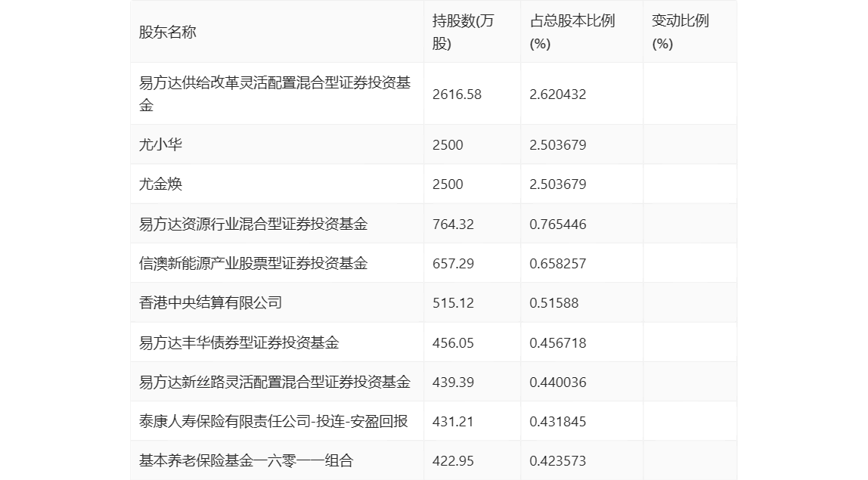Click the 439.39 shares value
Screen dimensions: 868x480
(x=453, y=382)
